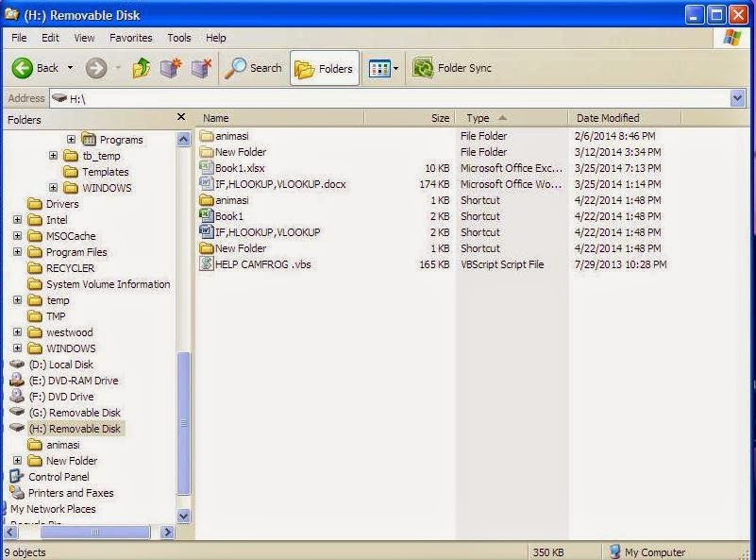
Task: Open Search with the magnifier button
Action: coord(253,68)
